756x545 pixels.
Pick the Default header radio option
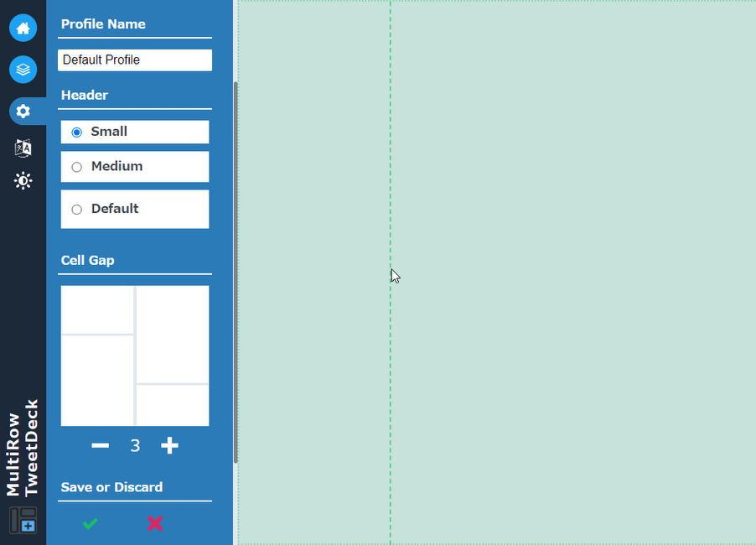click(x=76, y=210)
